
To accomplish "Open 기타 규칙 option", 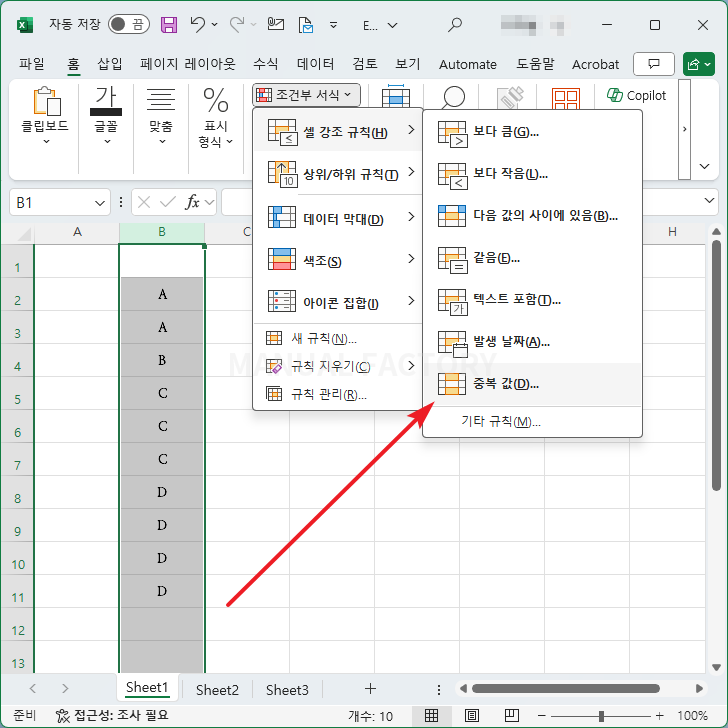I will coord(532,422).
